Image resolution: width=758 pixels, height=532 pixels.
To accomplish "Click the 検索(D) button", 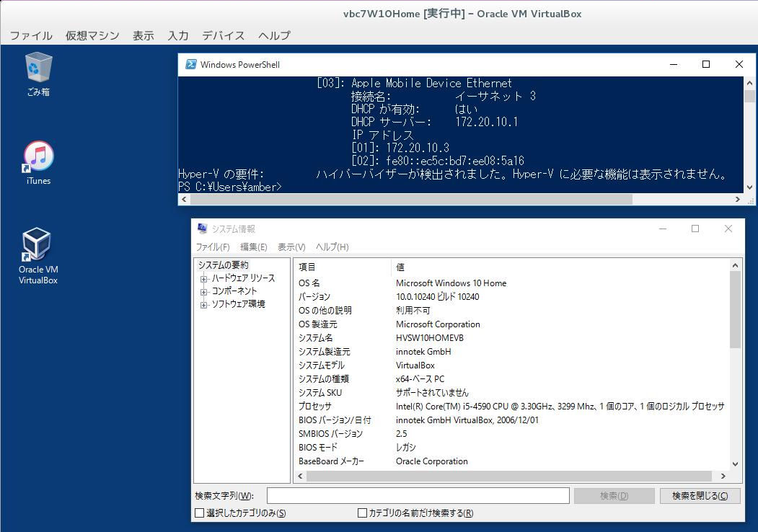I will coord(614,496).
